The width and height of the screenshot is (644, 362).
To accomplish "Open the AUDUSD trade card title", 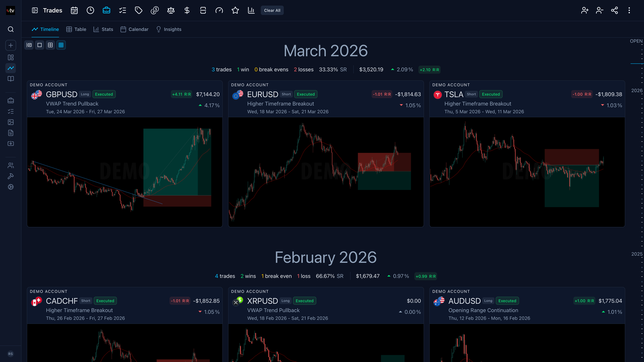I will 464,301.
